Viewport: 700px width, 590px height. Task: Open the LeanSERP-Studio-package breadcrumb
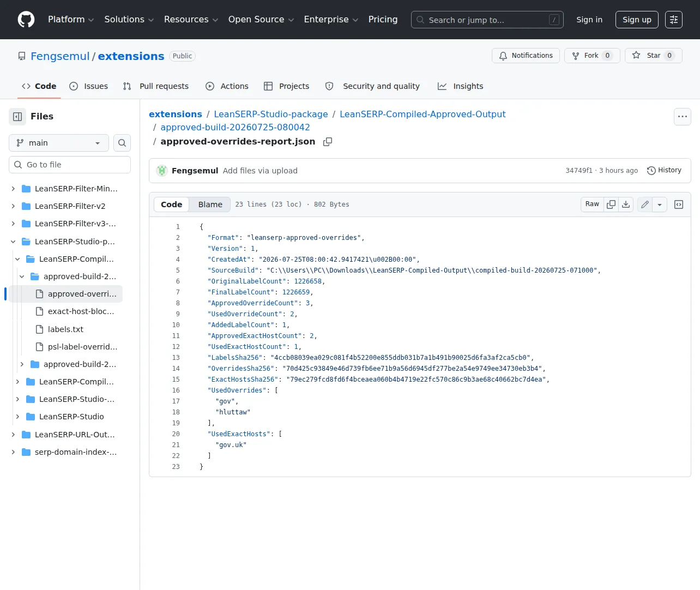tap(271, 114)
